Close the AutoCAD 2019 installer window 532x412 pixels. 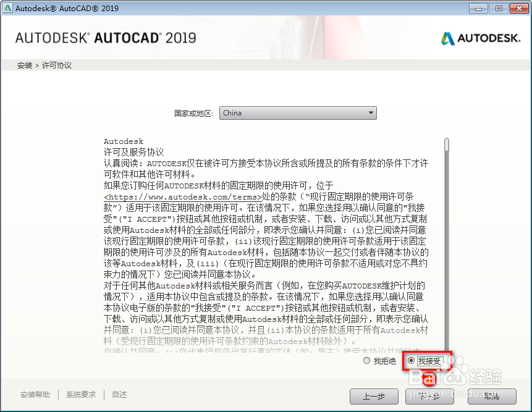pos(519,9)
